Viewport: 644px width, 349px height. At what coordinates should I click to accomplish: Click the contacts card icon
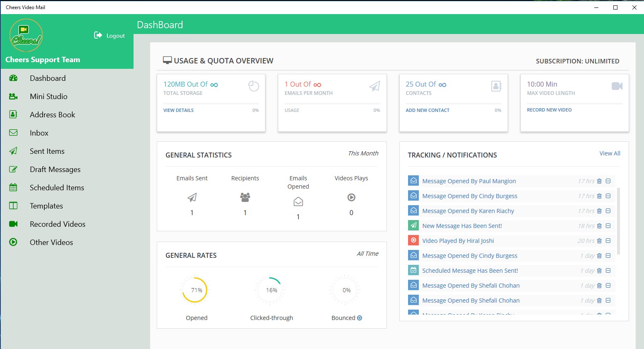tap(496, 86)
